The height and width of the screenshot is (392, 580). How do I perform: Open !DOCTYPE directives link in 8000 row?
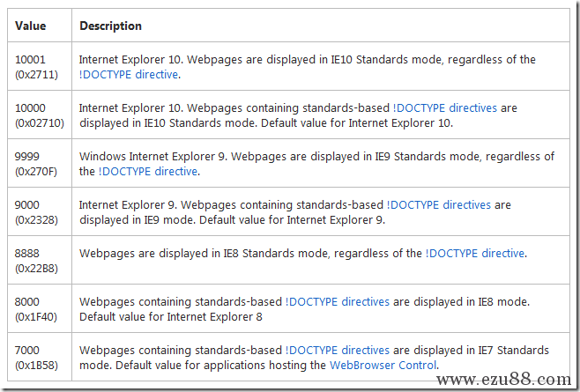(338, 302)
